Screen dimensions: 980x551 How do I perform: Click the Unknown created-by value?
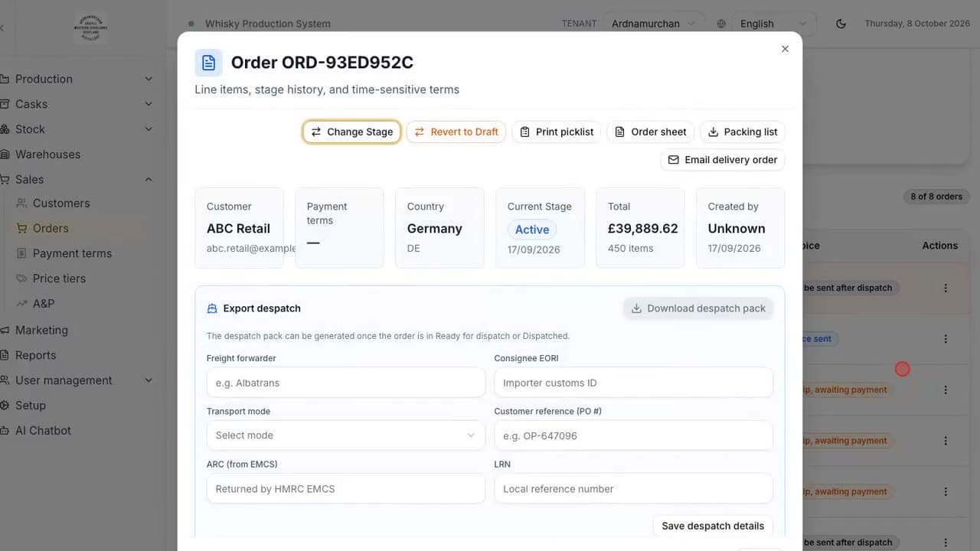(737, 229)
